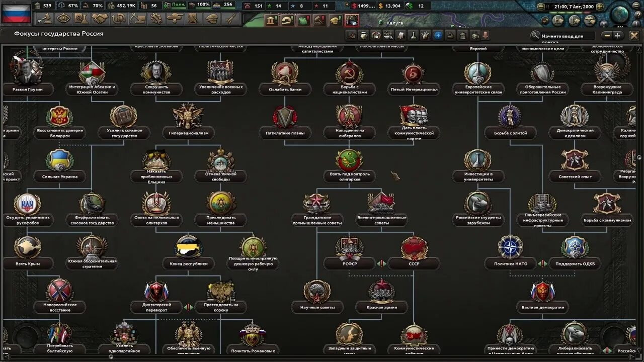Select the Пятый Интернационал focus

pyautogui.click(x=414, y=78)
